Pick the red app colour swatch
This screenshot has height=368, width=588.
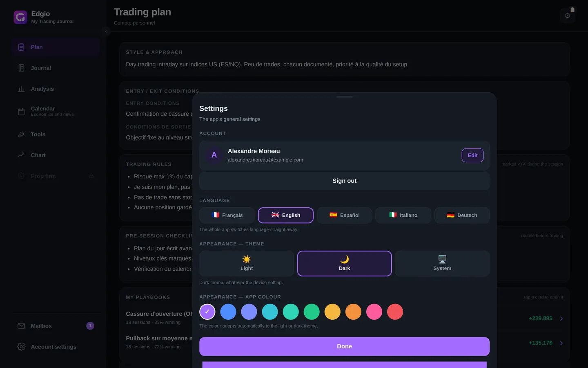[x=395, y=312]
